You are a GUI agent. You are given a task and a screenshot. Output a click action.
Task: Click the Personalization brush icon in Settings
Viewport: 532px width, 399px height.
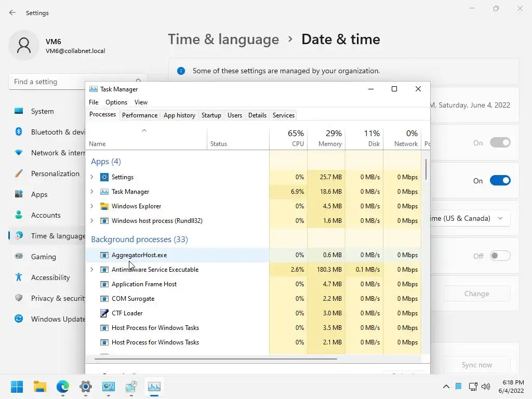tap(19, 174)
